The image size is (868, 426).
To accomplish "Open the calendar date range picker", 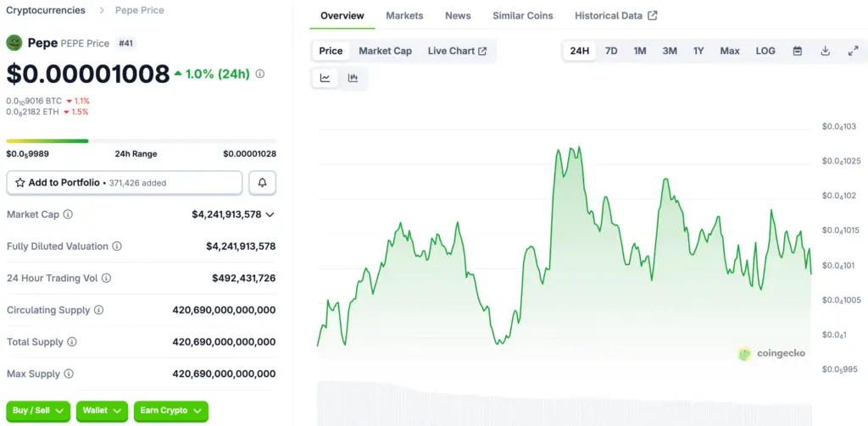I will click(x=797, y=51).
